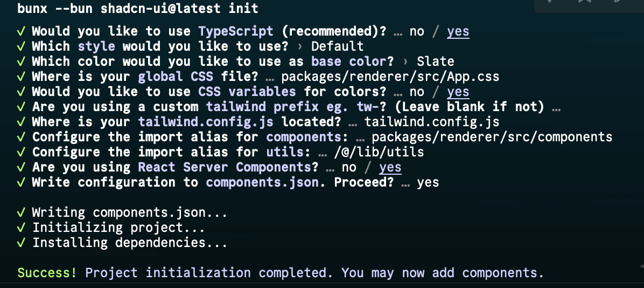The height and width of the screenshot is (288, 644).
Task: Click the checkmark next to Writing components.json
Action: [22, 213]
